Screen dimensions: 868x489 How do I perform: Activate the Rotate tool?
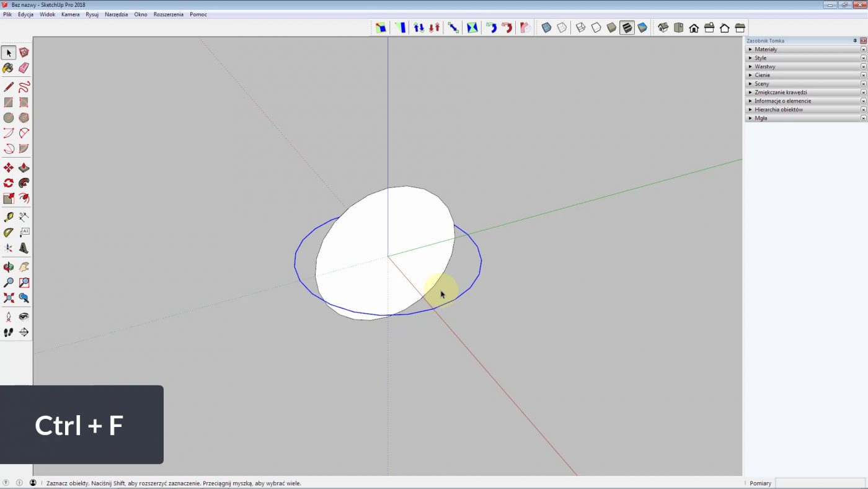(8, 182)
